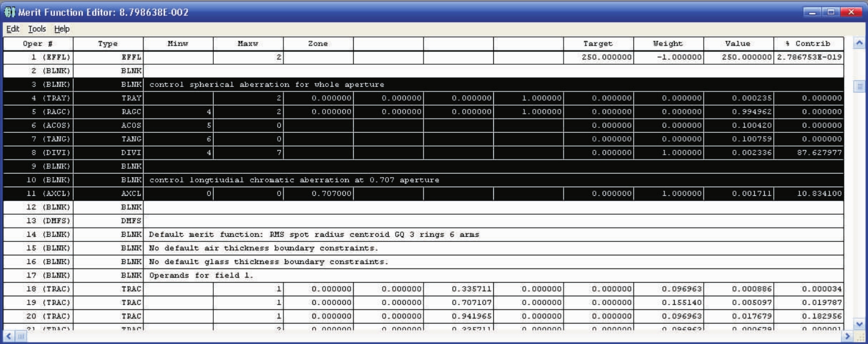Click the % Contrib cell 2.786753E-019
Image resolution: width=868 pixels, height=344 pixels.
coord(809,57)
